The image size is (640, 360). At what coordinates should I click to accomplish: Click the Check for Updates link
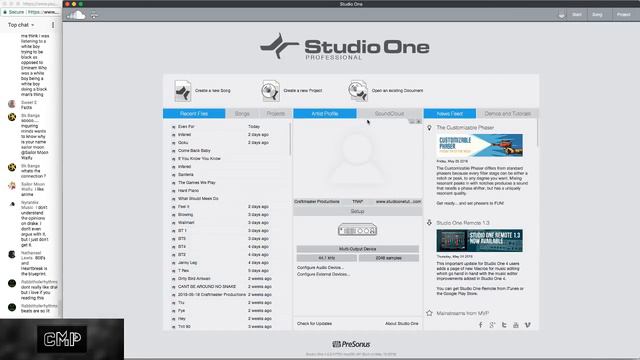pos(314,323)
